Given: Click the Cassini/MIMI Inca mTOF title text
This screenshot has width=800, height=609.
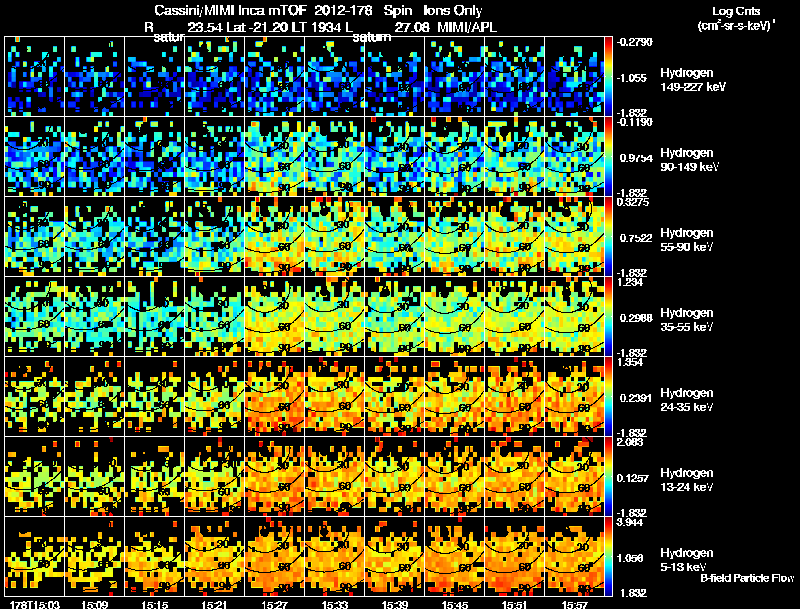Looking at the screenshot, I should point(231,11).
